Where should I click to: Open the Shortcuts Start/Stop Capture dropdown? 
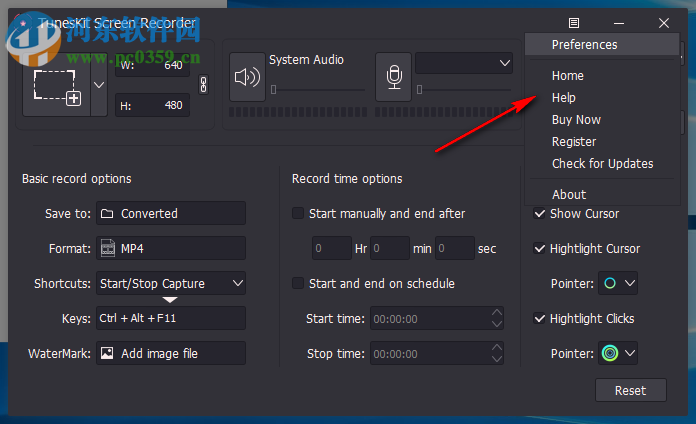point(171,283)
